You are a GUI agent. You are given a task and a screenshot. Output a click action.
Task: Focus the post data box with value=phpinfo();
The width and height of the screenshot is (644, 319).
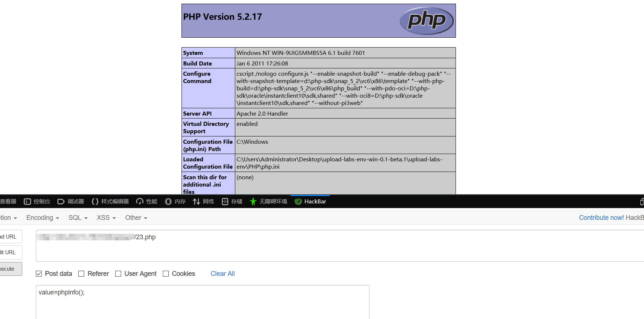coord(203,302)
